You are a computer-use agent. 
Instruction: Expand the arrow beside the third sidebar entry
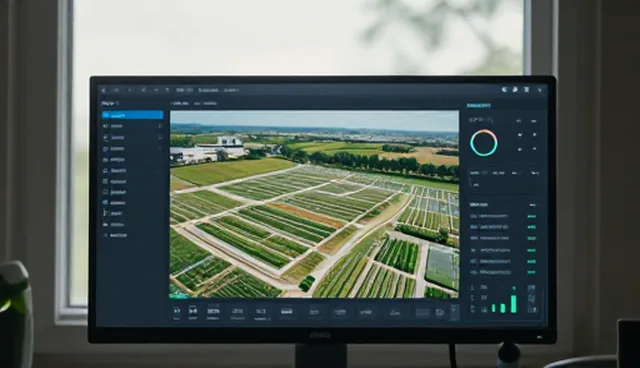tap(160, 137)
